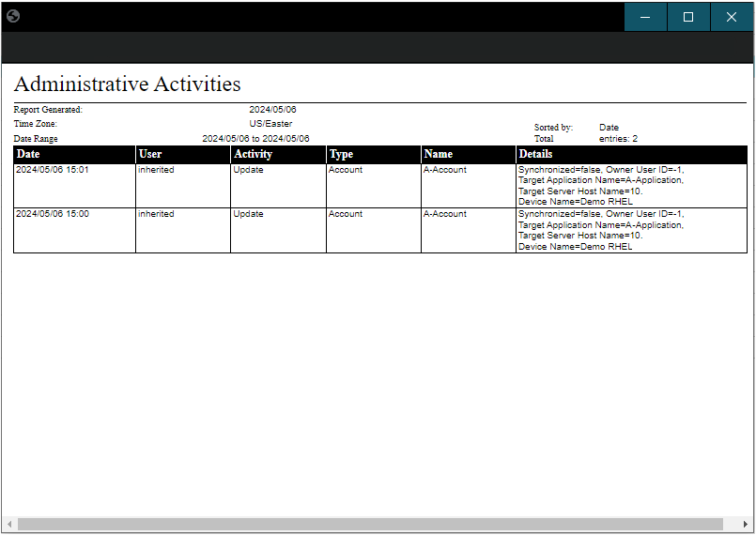Click the horizontal scrollbar right arrow
Screen dimensions: 756x535
click(746, 524)
